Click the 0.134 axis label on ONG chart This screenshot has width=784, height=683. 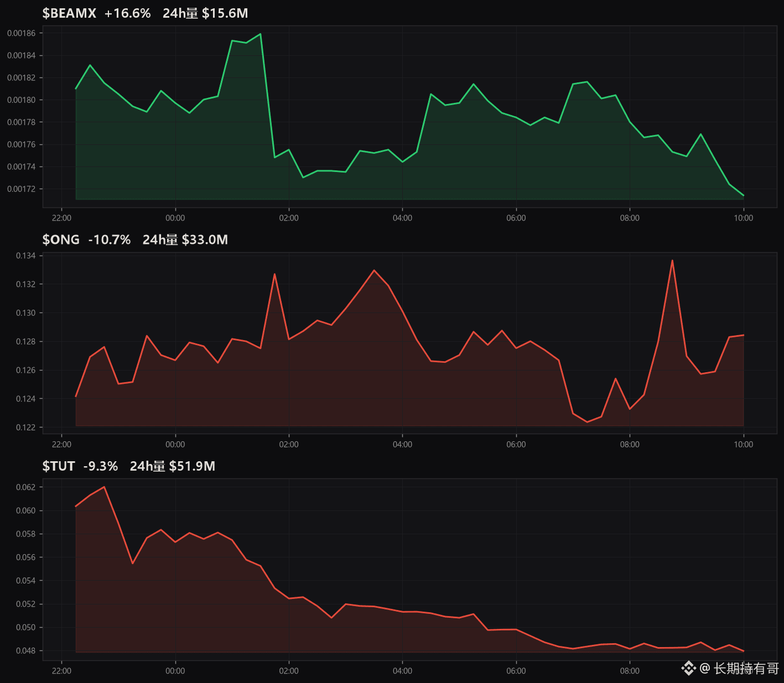(26, 256)
